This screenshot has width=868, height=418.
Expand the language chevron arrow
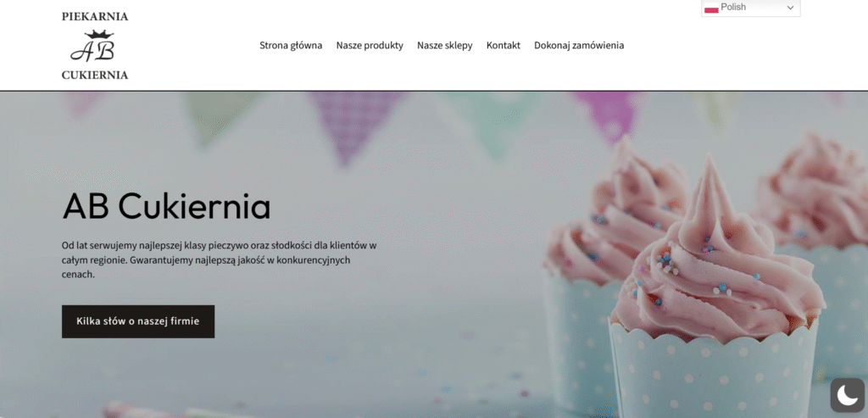pos(791,8)
